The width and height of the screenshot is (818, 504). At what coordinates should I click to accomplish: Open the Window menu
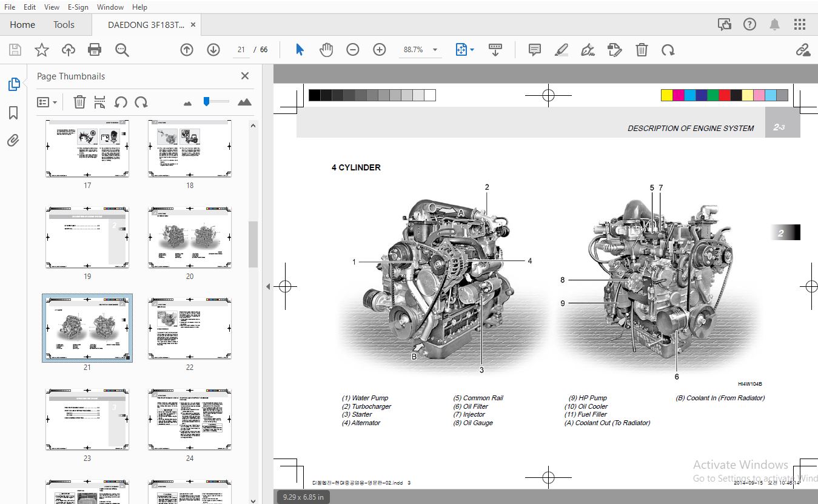coord(110,7)
